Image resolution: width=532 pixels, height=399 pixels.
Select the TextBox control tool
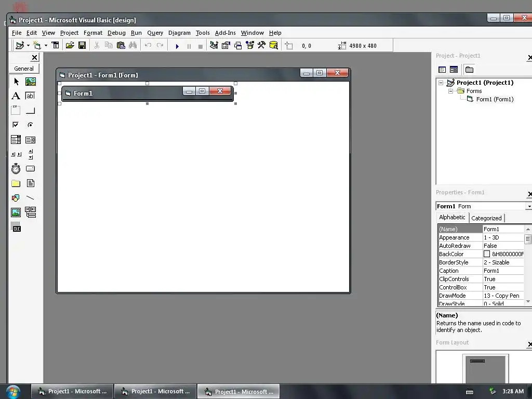(31, 96)
